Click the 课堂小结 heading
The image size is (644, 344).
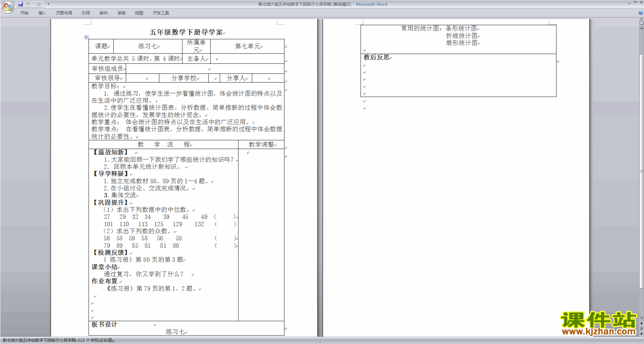105,267
